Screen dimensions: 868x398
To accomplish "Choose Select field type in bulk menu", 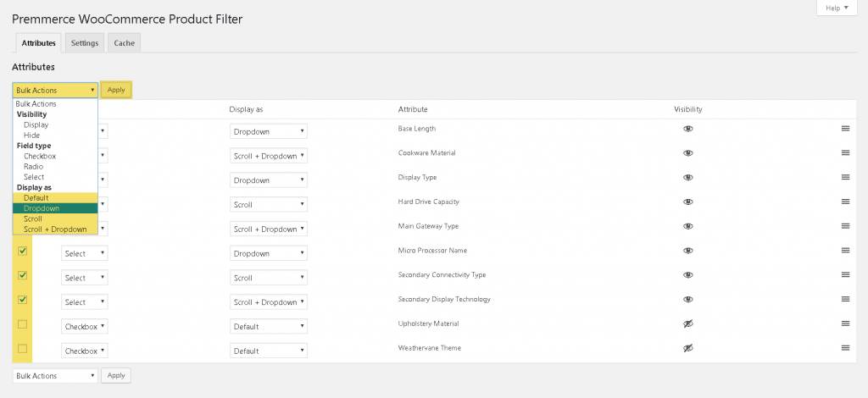I will pyautogui.click(x=55, y=177).
